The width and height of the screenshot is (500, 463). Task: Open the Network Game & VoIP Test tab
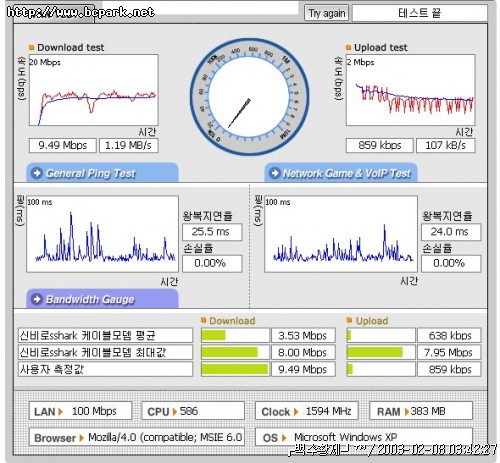[x=341, y=173]
